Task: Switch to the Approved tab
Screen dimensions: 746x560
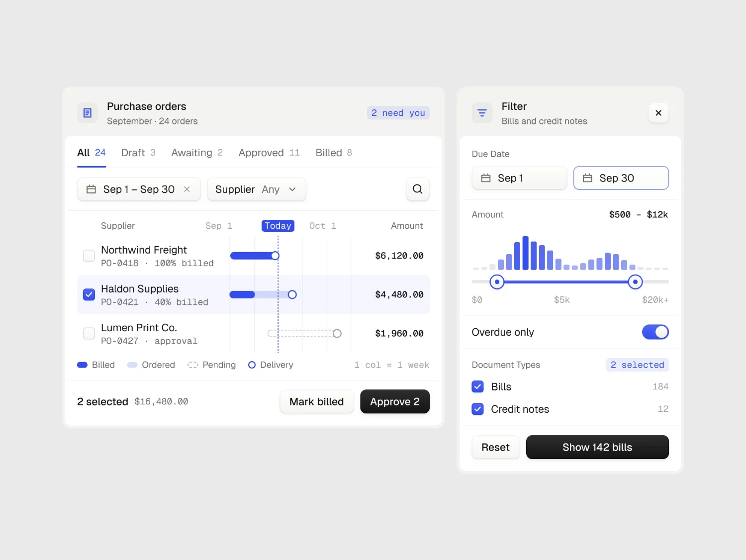Action: coord(269,153)
